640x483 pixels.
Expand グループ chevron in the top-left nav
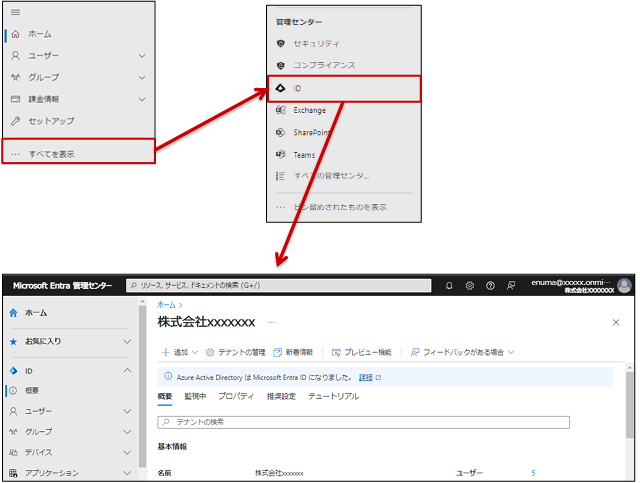tap(142, 78)
